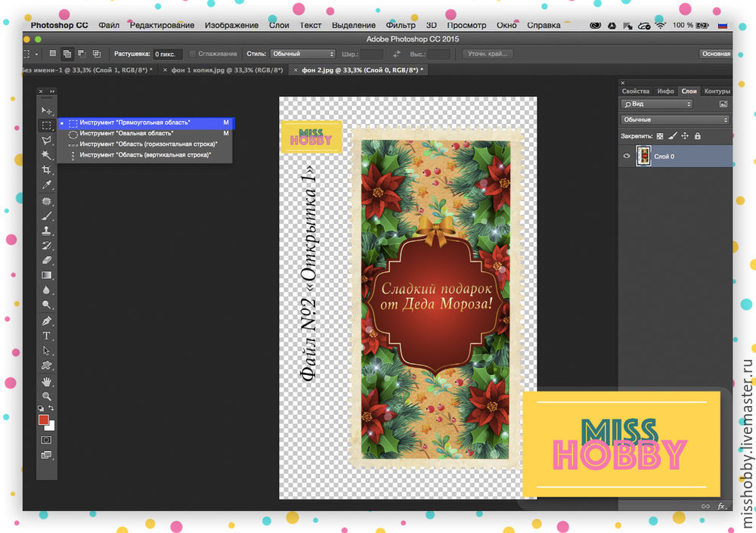Hide Слой 0 using the eye icon
The height and width of the screenshot is (533, 756).
point(626,156)
